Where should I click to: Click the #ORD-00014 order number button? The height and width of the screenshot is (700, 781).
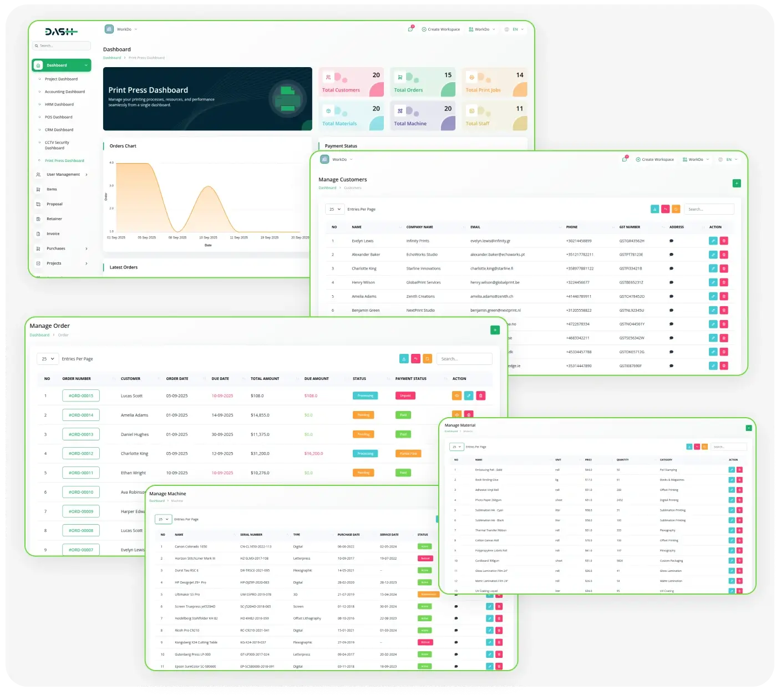point(81,415)
